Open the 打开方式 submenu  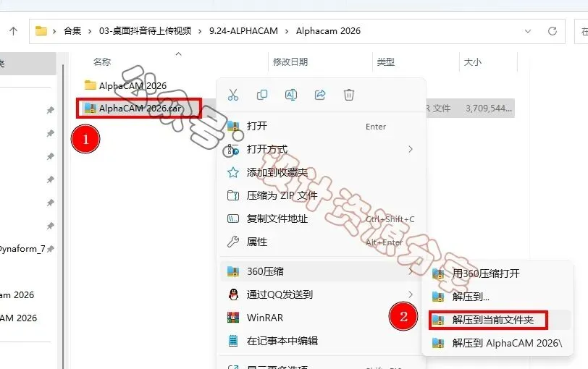(x=322, y=150)
